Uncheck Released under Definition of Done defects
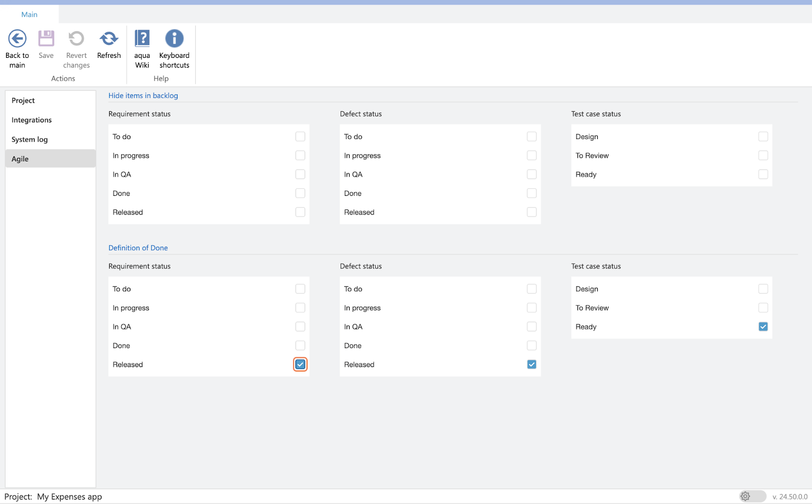The image size is (812, 504). (531, 364)
